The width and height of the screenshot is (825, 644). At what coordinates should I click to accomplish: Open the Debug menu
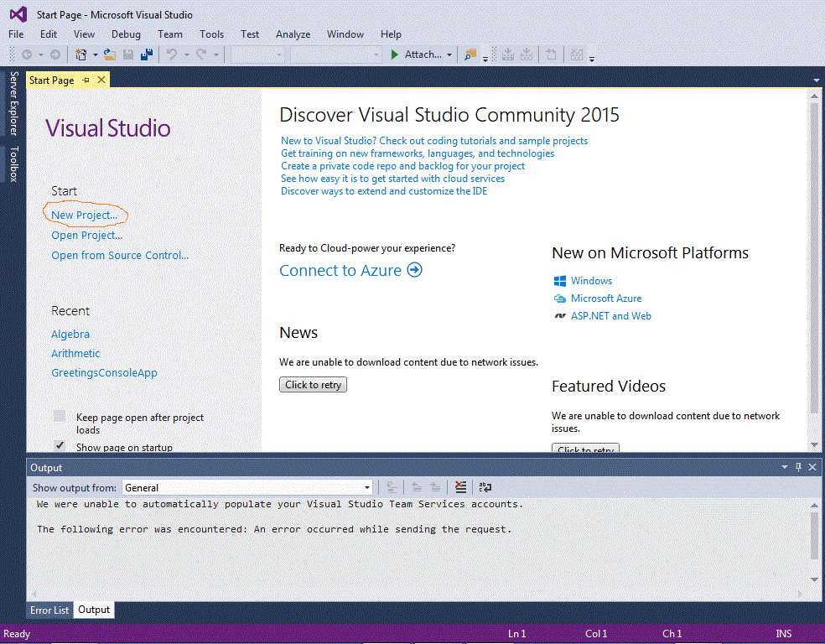coord(126,34)
